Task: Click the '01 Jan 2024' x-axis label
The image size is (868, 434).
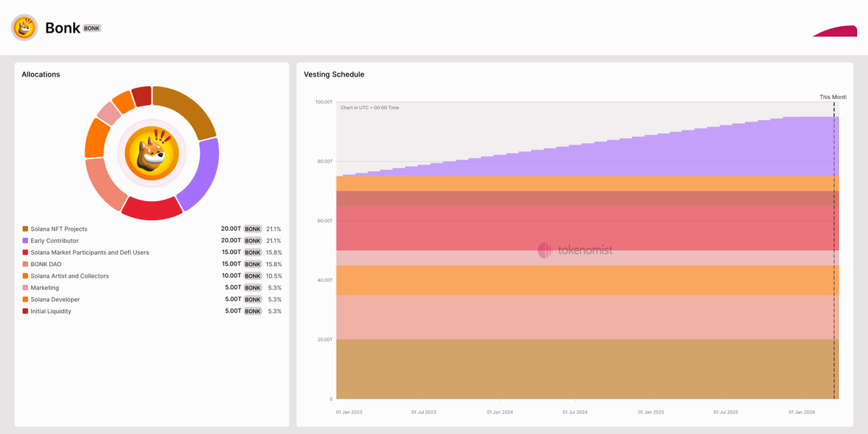Action: point(500,412)
